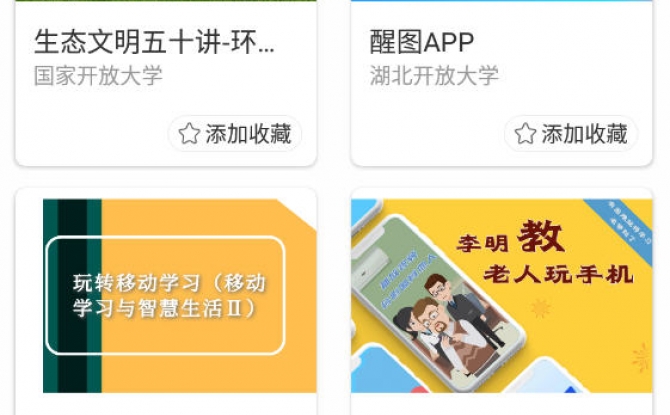Open the 玩转移动学习 course cover text
Image resolution: width=670 pixels, height=415 pixels.
click(x=169, y=296)
